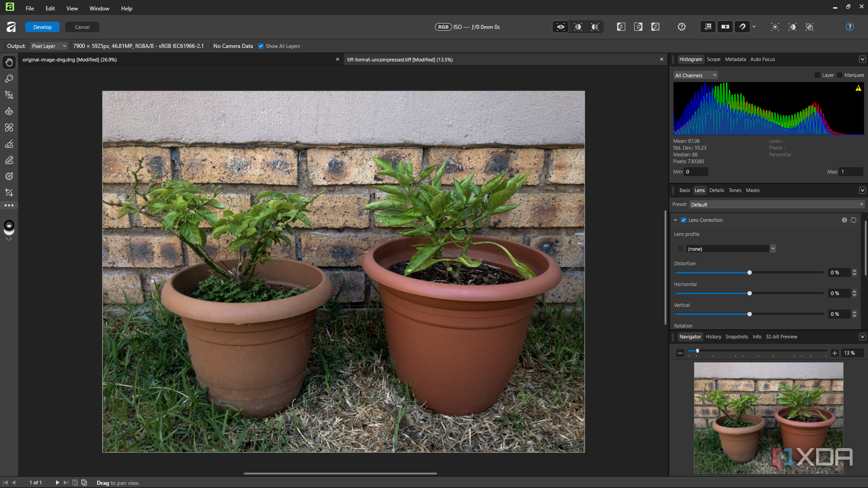
Task: Open the All Channels dropdown
Action: [x=696, y=75]
